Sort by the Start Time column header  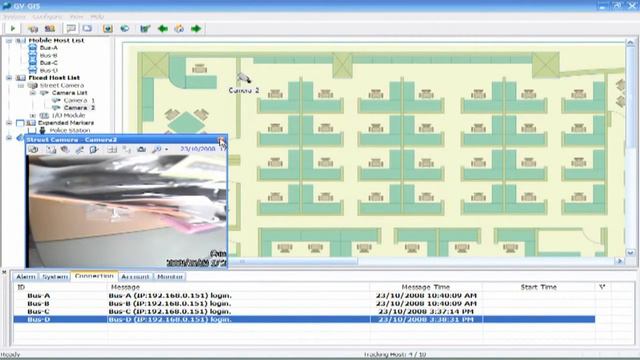tap(539, 287)
